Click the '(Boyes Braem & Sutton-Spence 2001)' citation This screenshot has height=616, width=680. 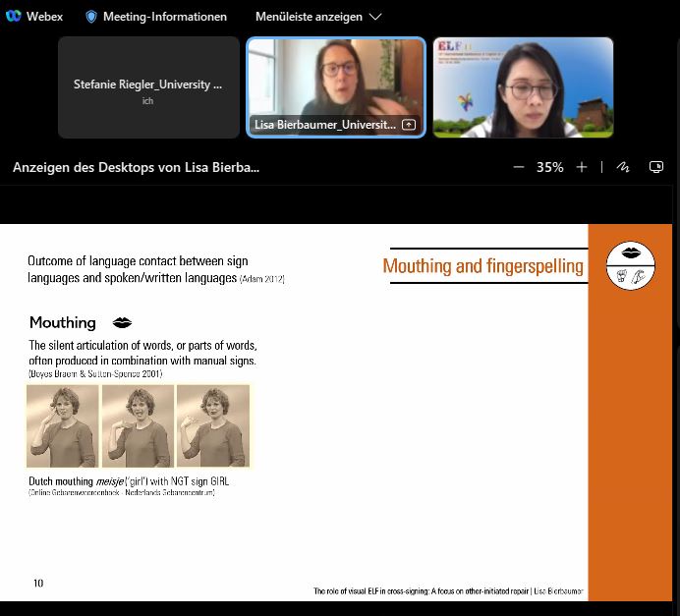(95, 373)
